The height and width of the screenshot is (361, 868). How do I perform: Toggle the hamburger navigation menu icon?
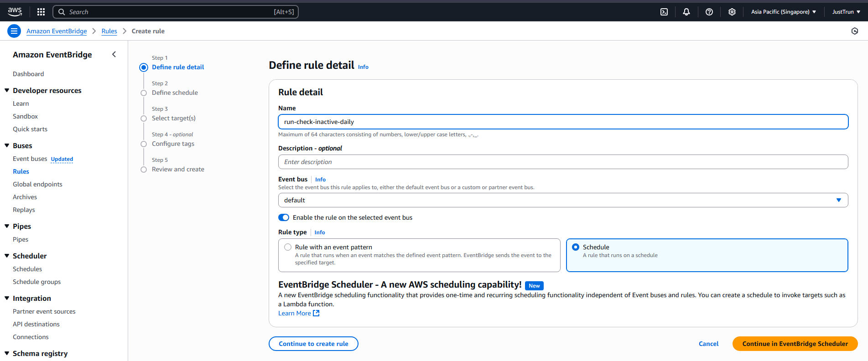(14, 31)
